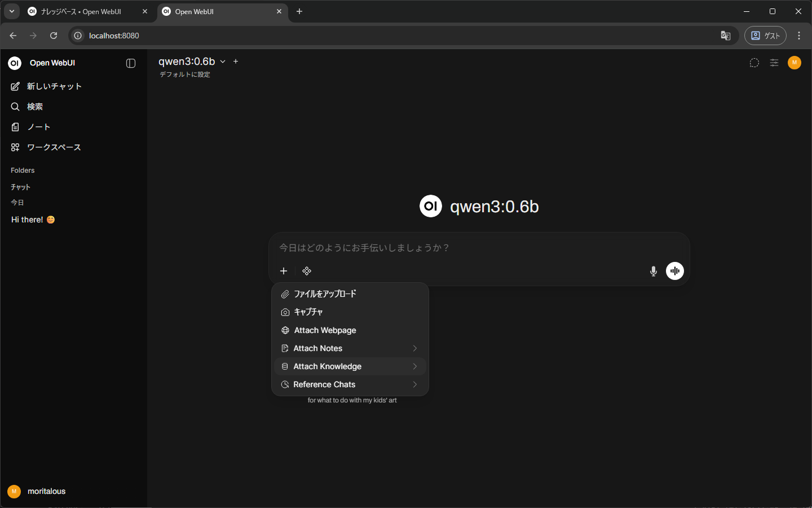Open the integrations tools icon in input
The image size is (812, 508).
coord(307,271)
